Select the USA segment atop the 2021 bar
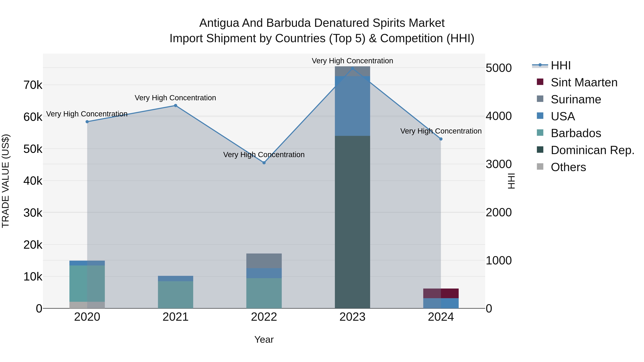Viewport: 644px width, 362px height. [x=175, y=279]
